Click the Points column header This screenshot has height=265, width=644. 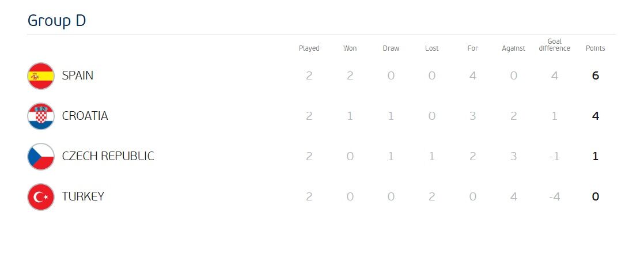pyautogui.click(x=595, y=48)
